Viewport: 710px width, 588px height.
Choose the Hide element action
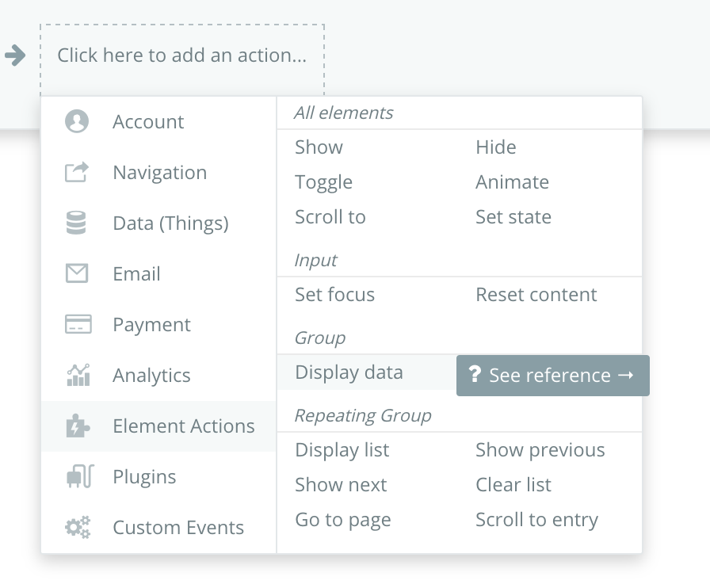coord(496,147)
